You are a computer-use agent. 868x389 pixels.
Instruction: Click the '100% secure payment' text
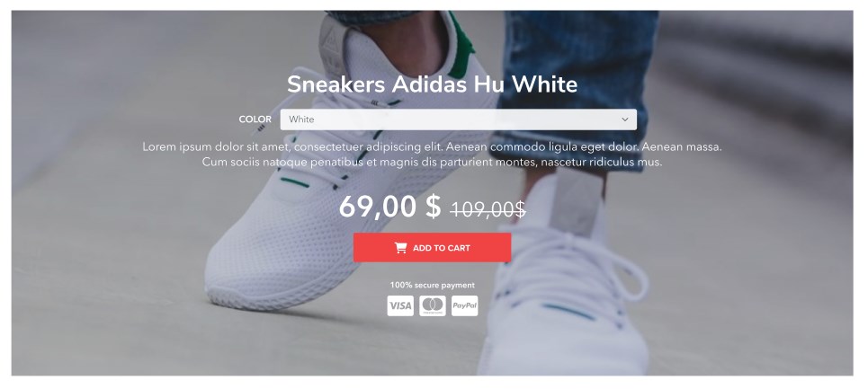click(433, 285)
